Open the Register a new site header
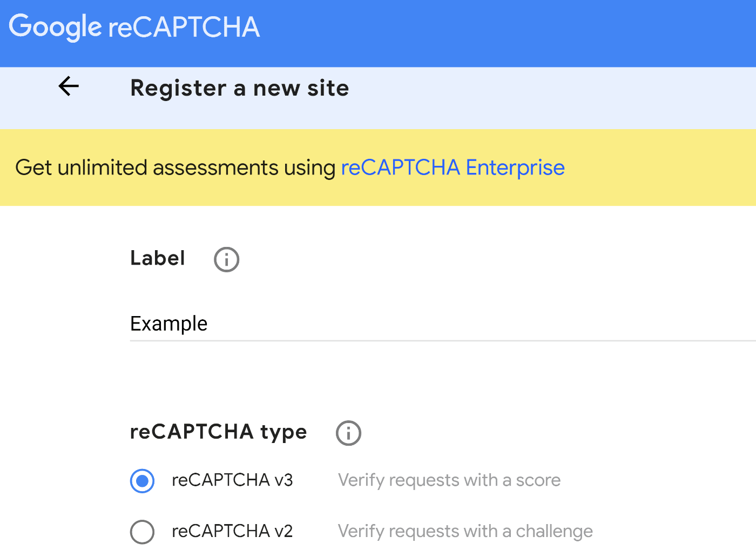Image resolution: width=756 pixels, height=550 pixels. (x=239, y=88)
